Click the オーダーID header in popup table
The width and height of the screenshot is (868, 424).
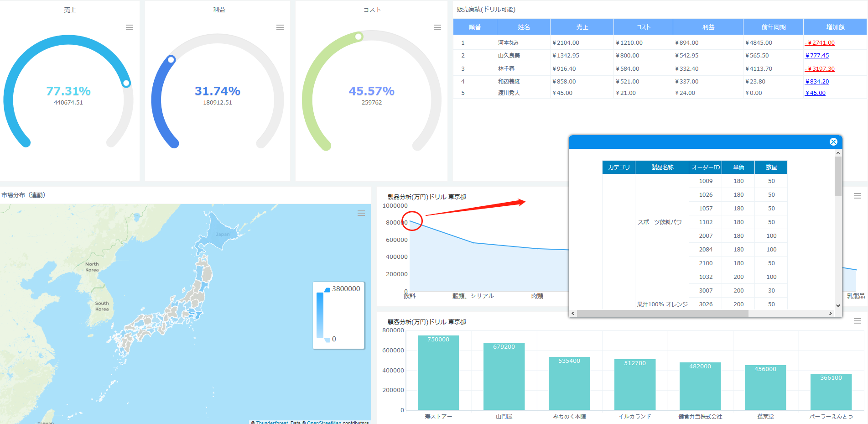[706, 168]
